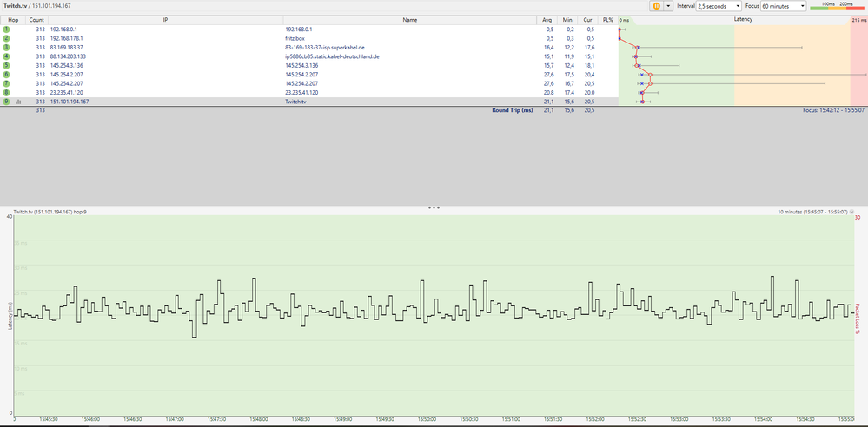This screenshot has width=868, height=427.
Task: Click the Twitch.tv name in hop 9
Action: click(x=295, y=102)
